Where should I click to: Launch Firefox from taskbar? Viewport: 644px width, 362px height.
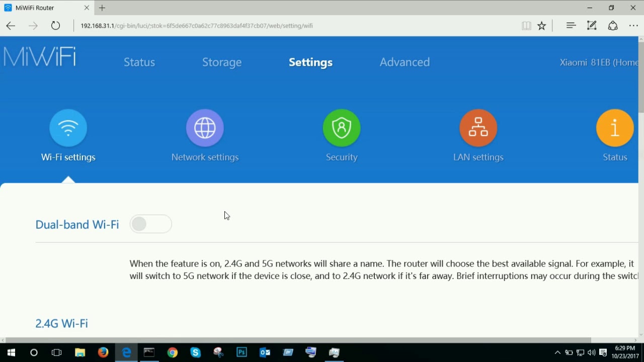click(x=103, y=352)
